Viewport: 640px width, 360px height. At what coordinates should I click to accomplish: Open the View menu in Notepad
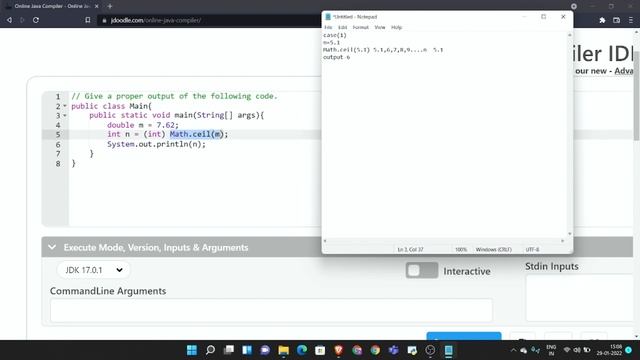pyautogui.click(x=380, y=27)
